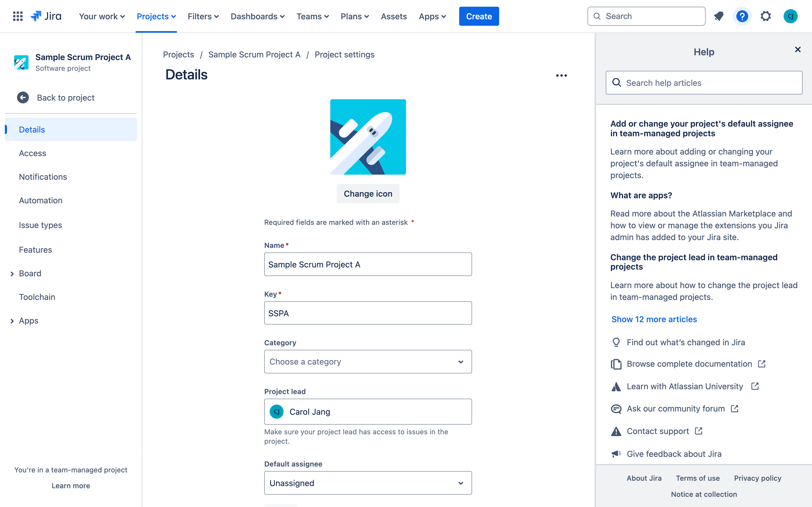
Task: Click the user avatar icon top right
Action: tap(791, 16)
